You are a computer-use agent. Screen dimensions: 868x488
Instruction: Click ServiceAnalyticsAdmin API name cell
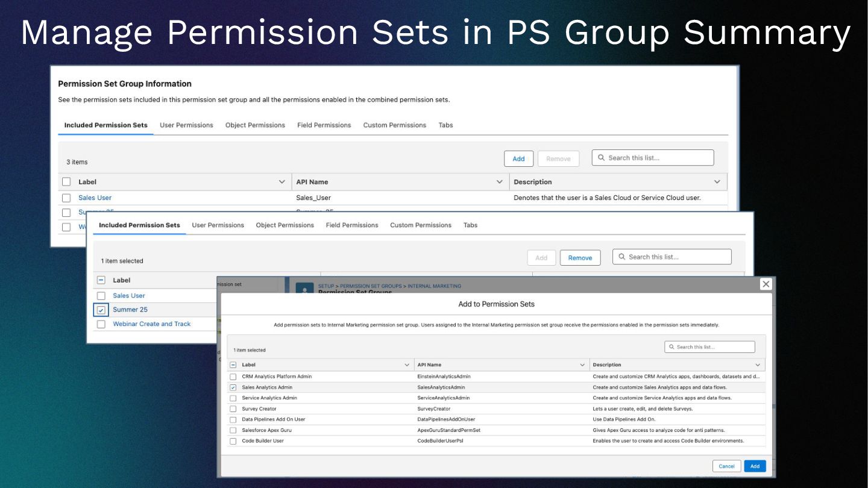tap(443, 398)
